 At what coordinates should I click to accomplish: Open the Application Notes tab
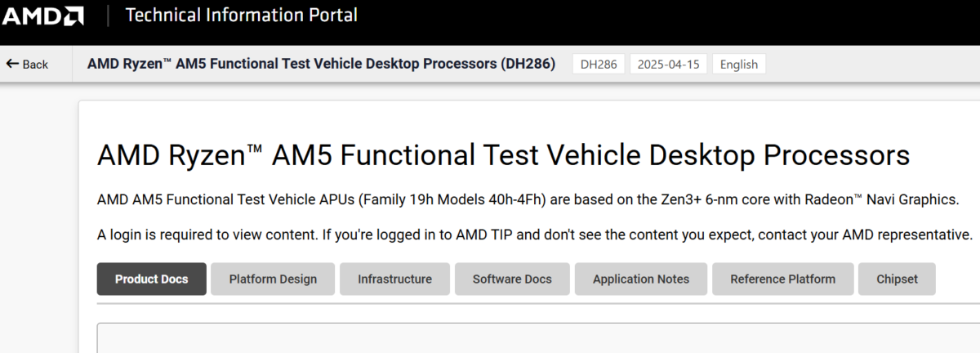[x=641, y=279]
